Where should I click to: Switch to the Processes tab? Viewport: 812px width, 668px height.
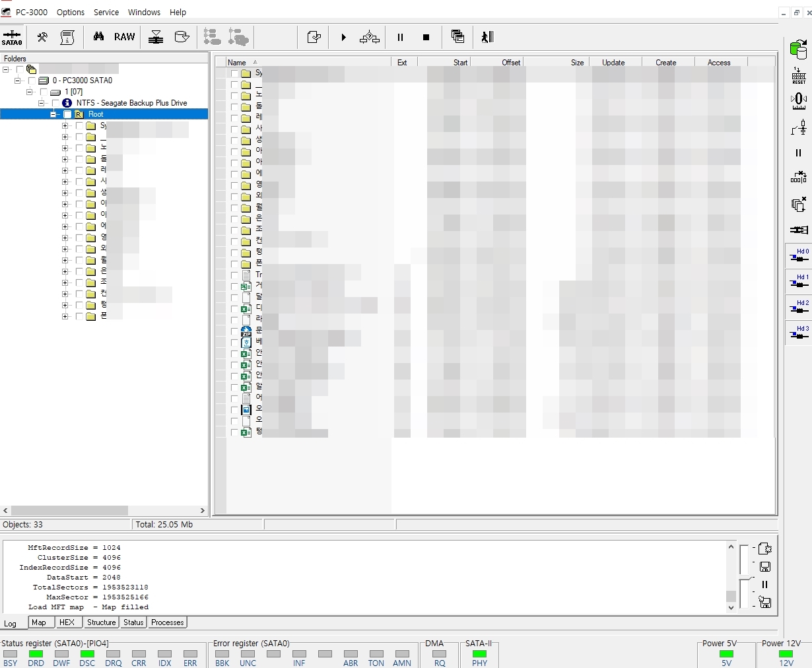click(x=168, y=622)
